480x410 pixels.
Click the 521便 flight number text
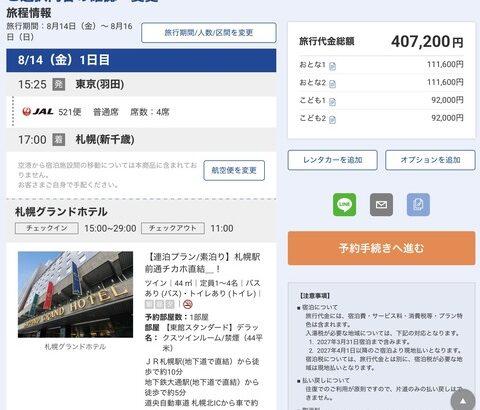[x=70, y=112]
